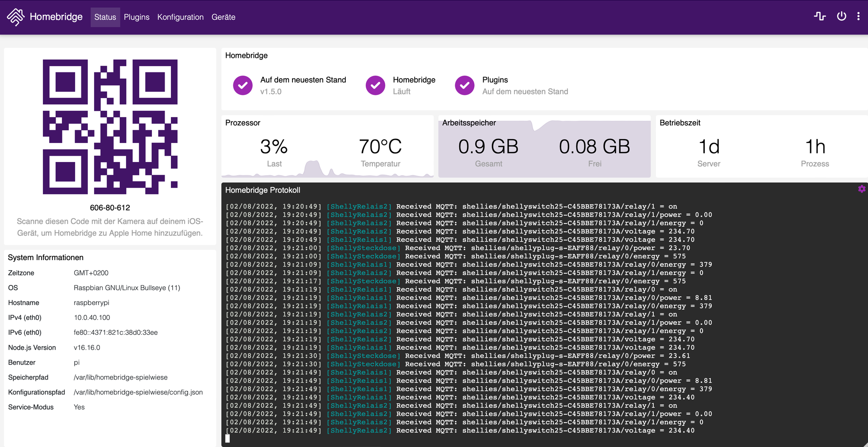Click the Homebridge logo icon
The width and height of the screenshot is (868, 447).
pyautogui.click(x=16, y=17)
